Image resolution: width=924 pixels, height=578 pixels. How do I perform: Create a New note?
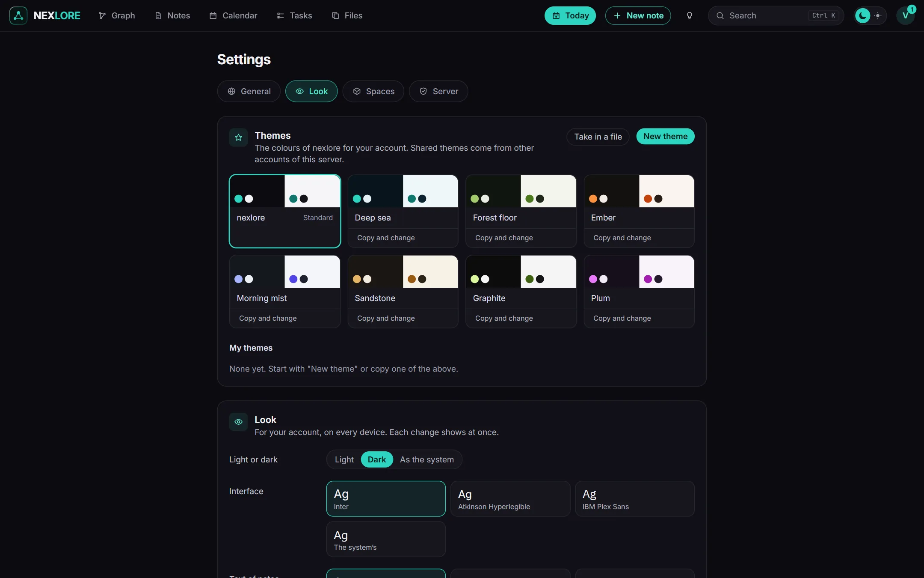[x=638, y=16]
